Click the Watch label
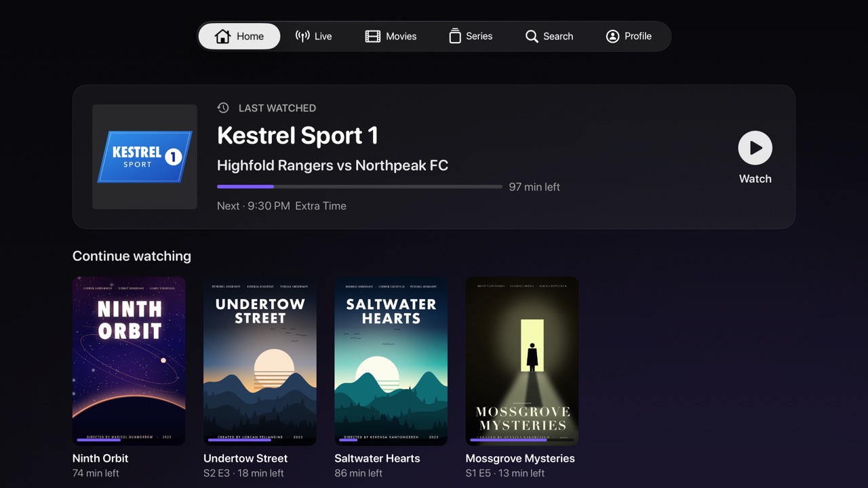Viewport: 868px width, 488px height. tap(755, 179)
